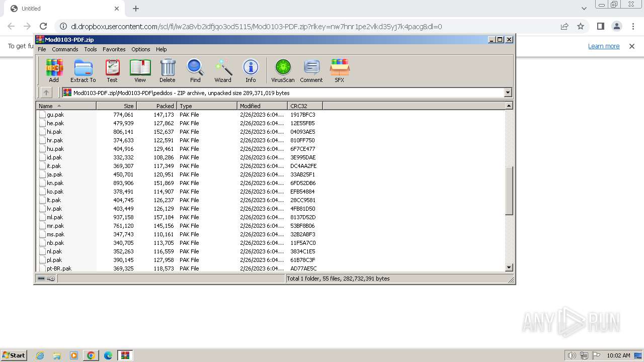This screenshot has height=362, width=644.
Task: Click file list scroll down arrow
Action: pos(509,268)
